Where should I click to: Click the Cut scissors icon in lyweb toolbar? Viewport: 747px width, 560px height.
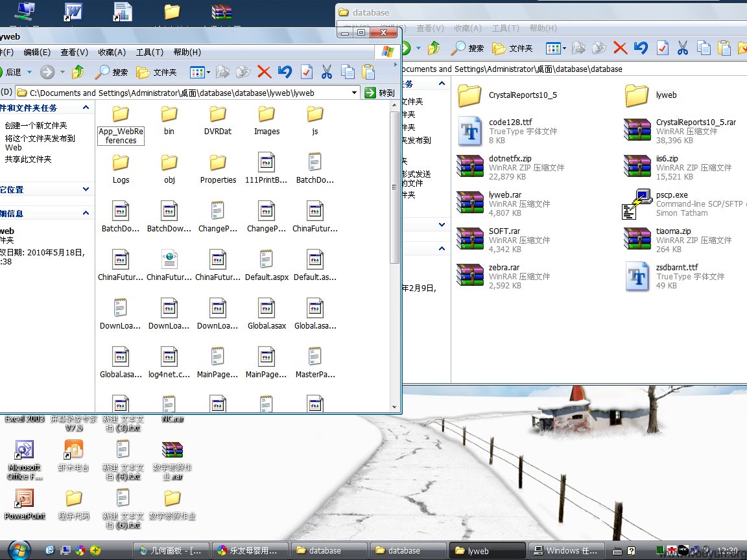tap(326, 72)
